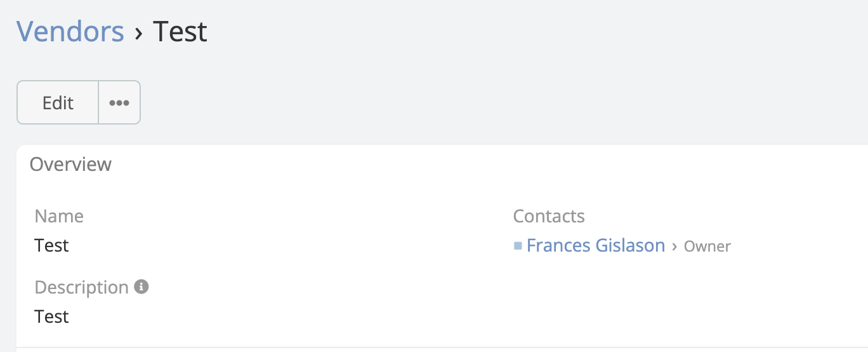Click empty gray area right of ellipsis button
Image resolution: width=868 pixels, height=352 pixels.
pyautogui.click(x=444, y=102)
